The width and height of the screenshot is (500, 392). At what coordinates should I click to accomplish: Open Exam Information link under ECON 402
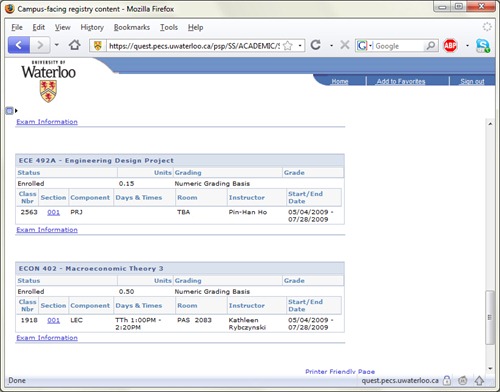click(47, 338)
